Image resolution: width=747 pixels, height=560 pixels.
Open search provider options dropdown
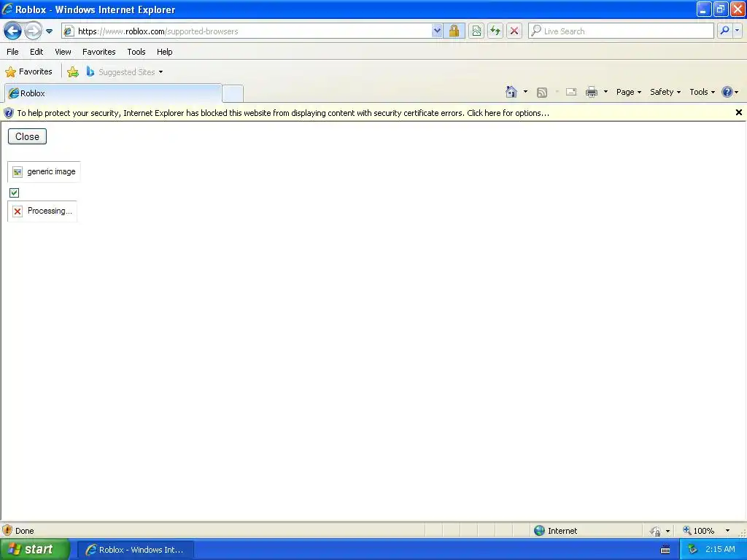click(738, 31)
